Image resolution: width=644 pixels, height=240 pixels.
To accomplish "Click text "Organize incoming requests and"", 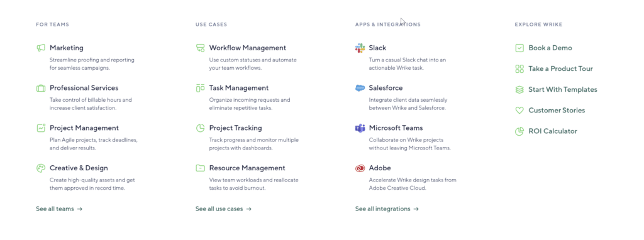I will 250,100.
